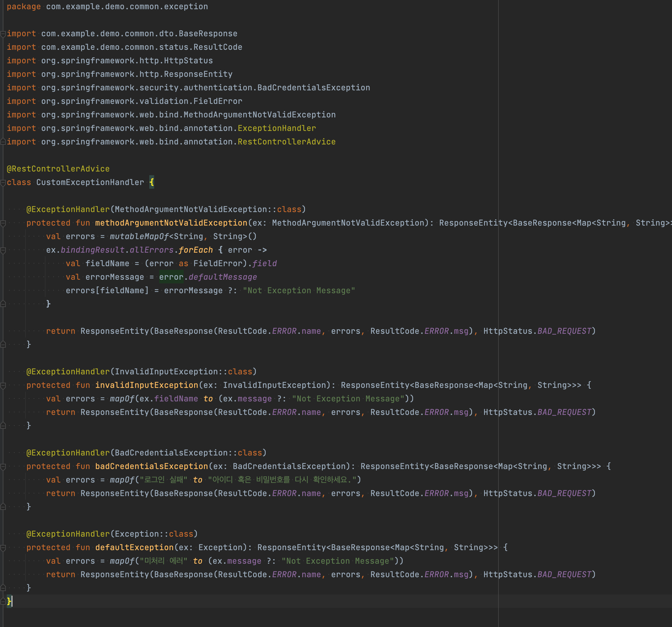The height and width of the screenshot is (627, 672).
Task: Click the CustomExceptionHandler class name
Action: click(90, 182)
